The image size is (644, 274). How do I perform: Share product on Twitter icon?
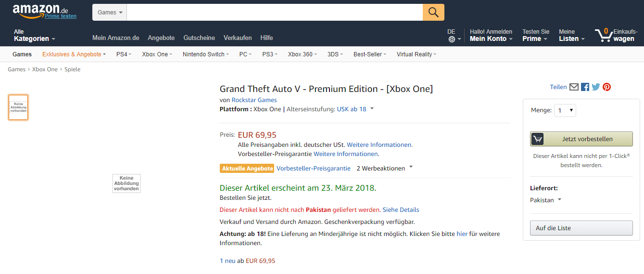click(x=596, y=87)
